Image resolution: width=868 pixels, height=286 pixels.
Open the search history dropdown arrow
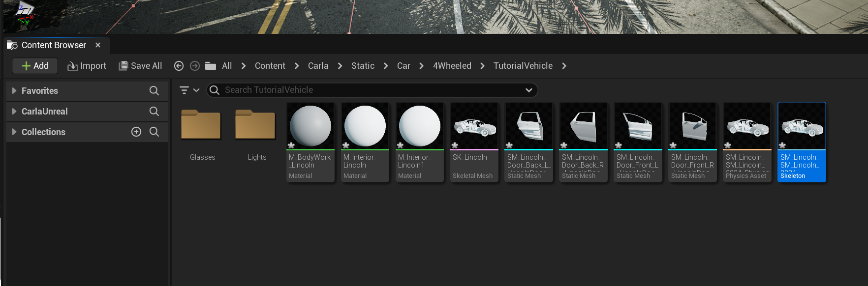point(528,90)
